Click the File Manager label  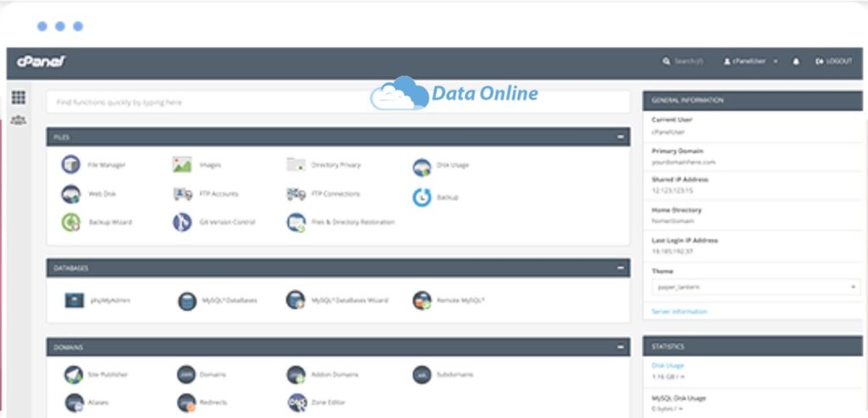pyautogui.click(x=106, y=165)
